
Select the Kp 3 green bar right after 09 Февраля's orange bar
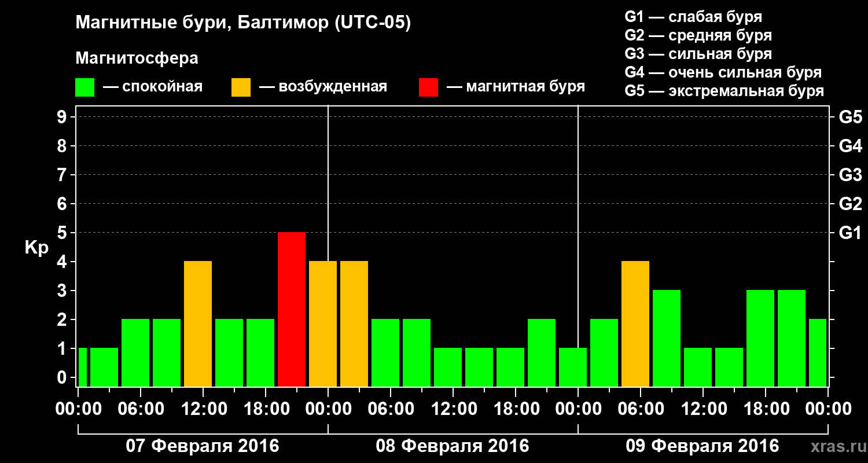coord(667,338)
